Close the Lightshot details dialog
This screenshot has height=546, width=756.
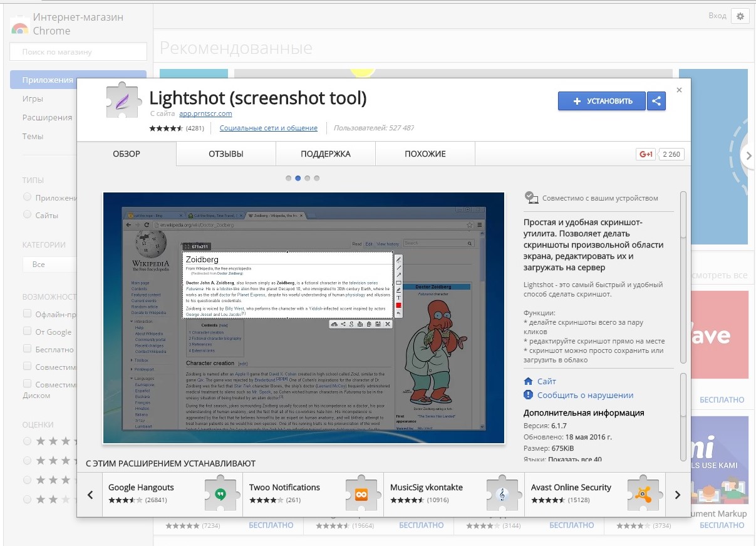(680, 90)
